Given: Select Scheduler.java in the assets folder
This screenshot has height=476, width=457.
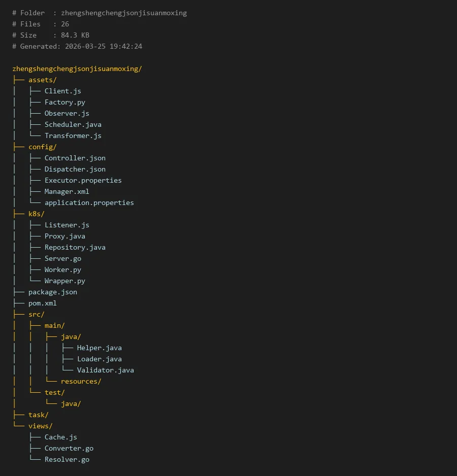Looking at the screenshot, I should (x=73, y=124).
